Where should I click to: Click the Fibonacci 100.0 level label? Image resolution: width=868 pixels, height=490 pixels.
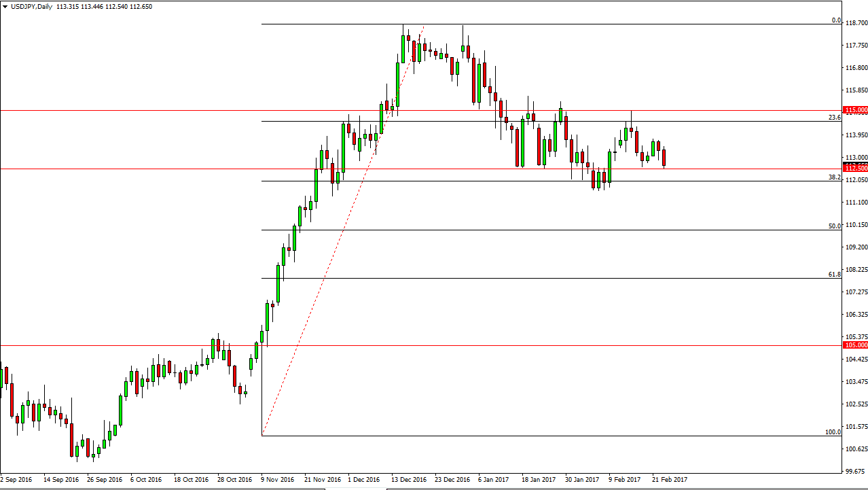coord(833,432)
